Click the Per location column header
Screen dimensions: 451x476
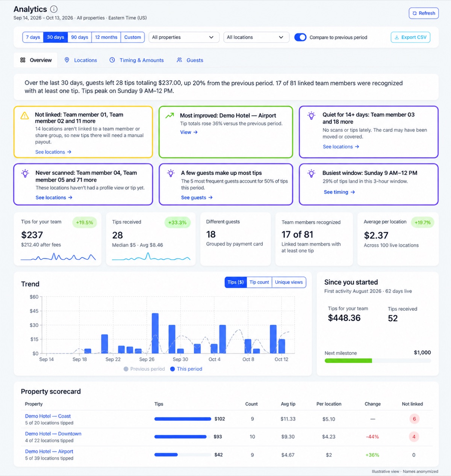click(329, 404)
